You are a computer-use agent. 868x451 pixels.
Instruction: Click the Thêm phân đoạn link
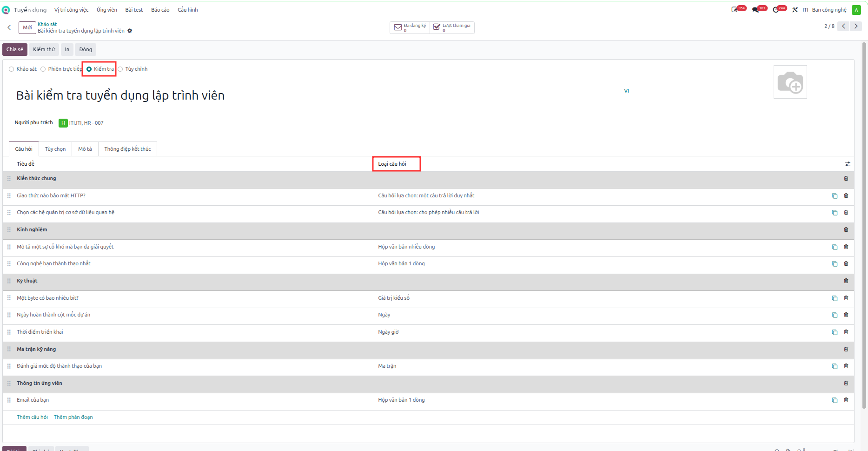73,417
